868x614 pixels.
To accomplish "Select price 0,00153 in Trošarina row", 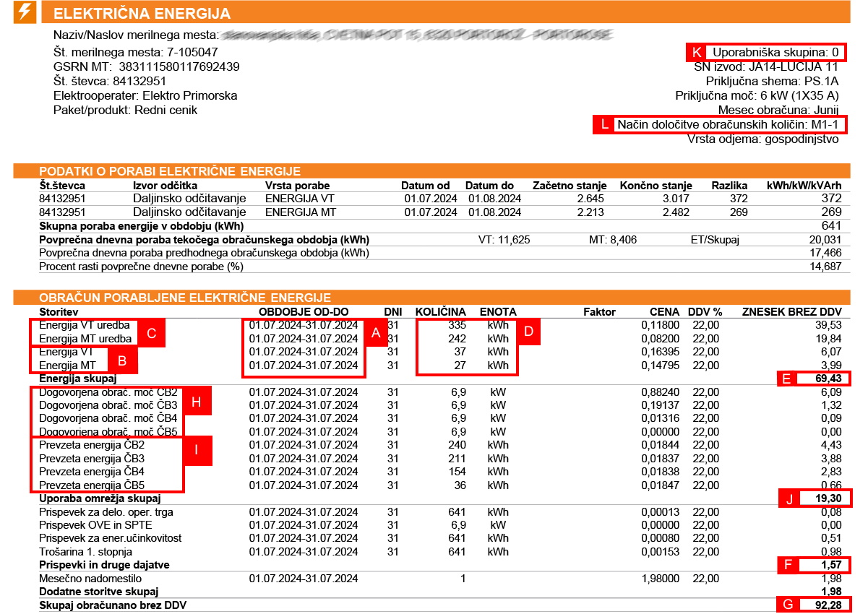I will click(x=661, y=551).
